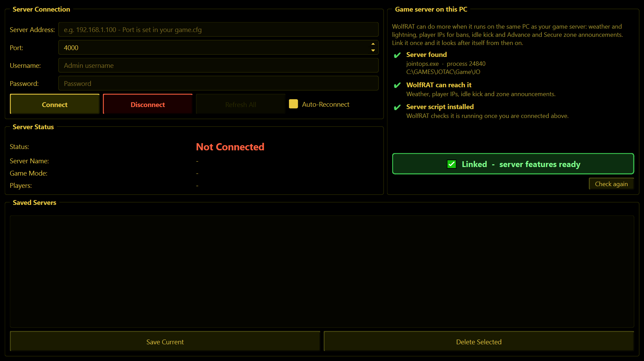The image size is (644, 361).
Task: Click the WolfRAT checks it is running line
Action: click(x=487, y=116)
